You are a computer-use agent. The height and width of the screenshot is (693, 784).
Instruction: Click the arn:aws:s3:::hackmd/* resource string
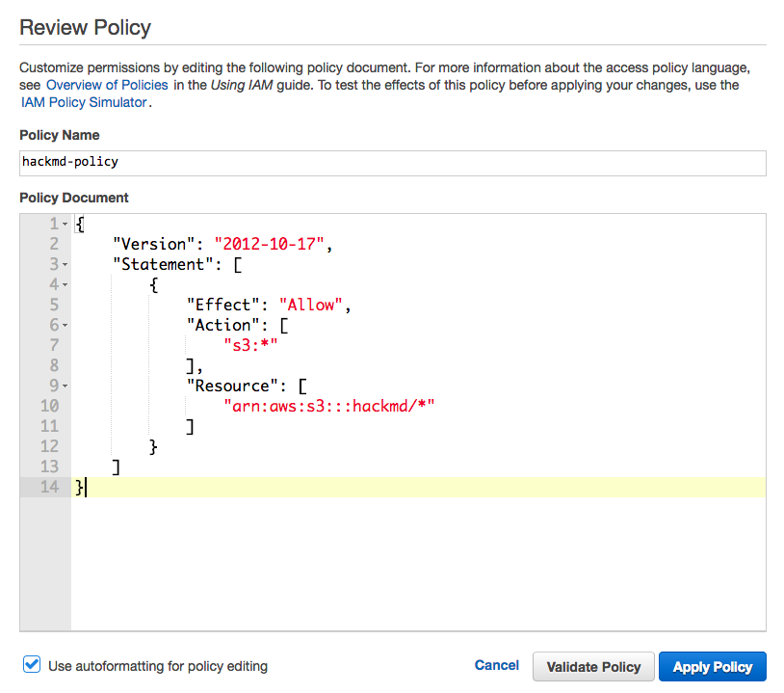click(x=328, y=406)
